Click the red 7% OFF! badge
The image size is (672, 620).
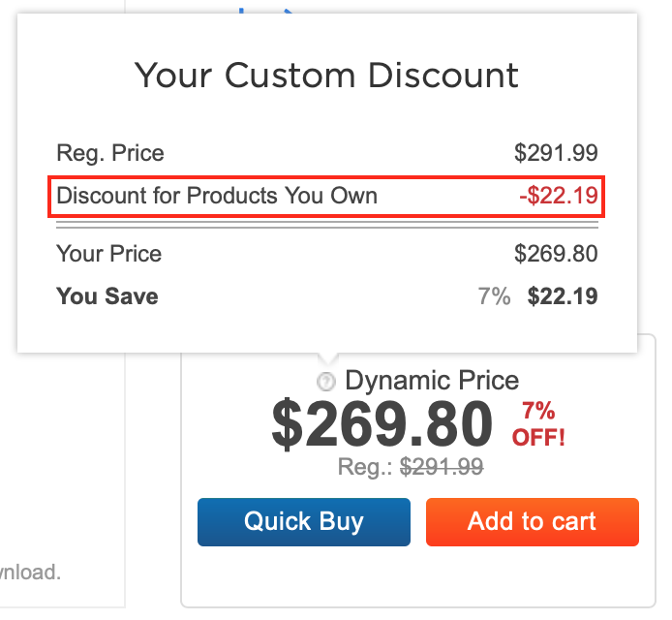[x=538, y=423]
